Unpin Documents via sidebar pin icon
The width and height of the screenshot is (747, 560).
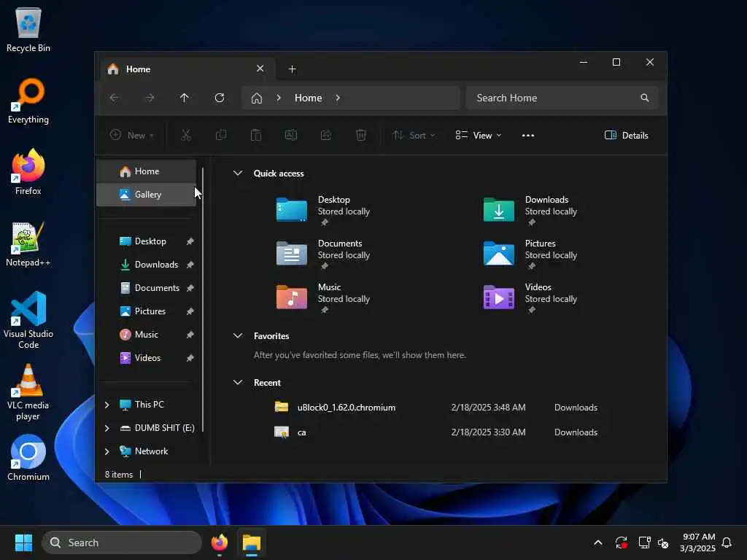click(190, 288)
